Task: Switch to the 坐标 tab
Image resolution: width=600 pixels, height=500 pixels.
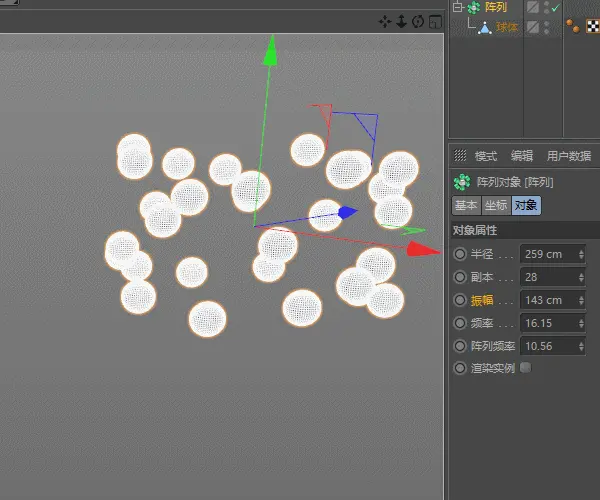Action: (496, 205)
